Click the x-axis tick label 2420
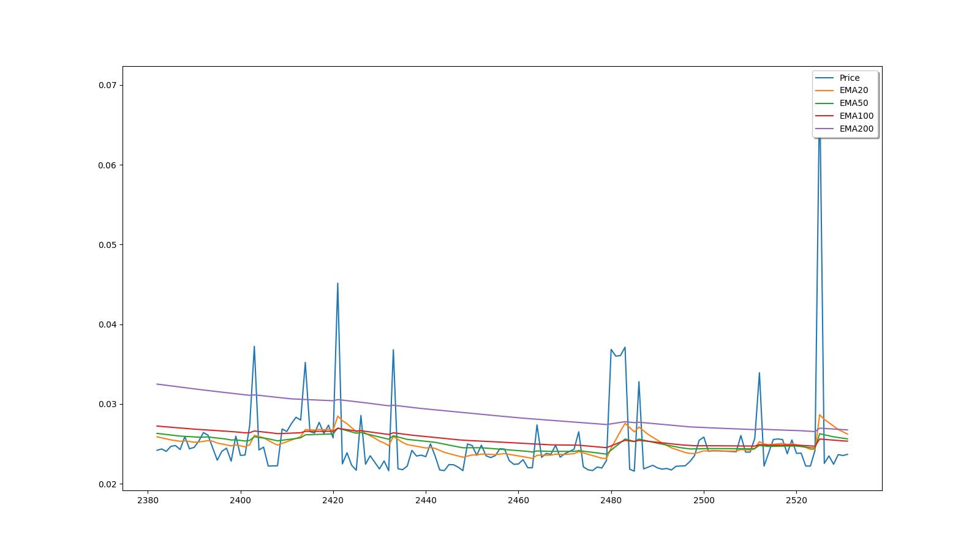 point(333,500)
